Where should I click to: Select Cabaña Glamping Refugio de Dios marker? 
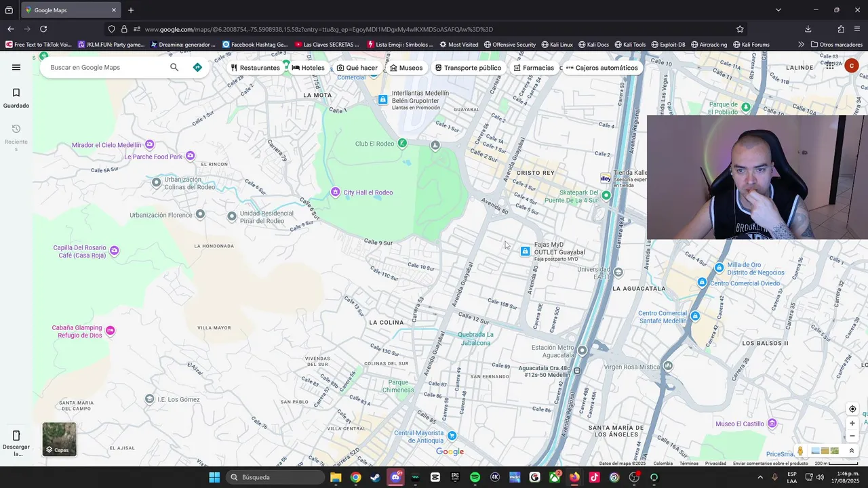coord(110,331)
